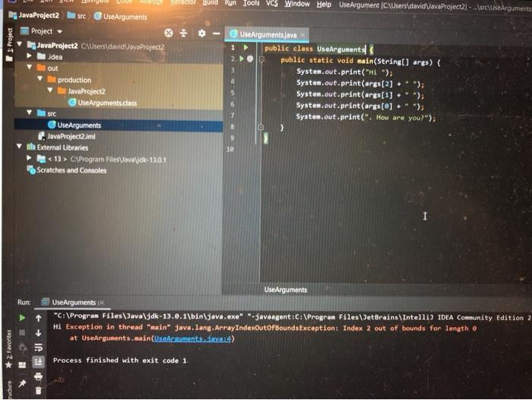Open the Build menu
Screen dimensions: 532x400
(211, 3)
